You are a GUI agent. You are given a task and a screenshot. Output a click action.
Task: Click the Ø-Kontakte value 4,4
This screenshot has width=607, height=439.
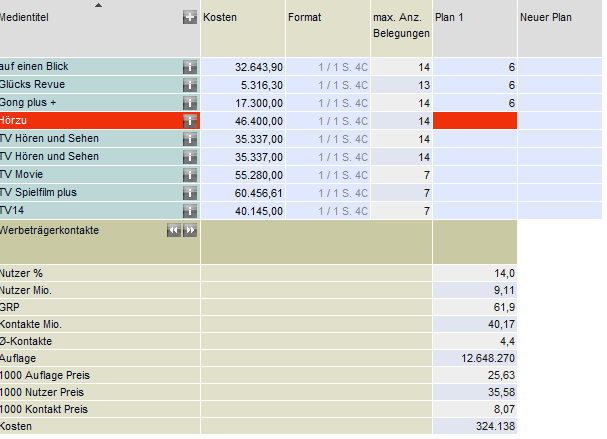click(x=507, y=341)
